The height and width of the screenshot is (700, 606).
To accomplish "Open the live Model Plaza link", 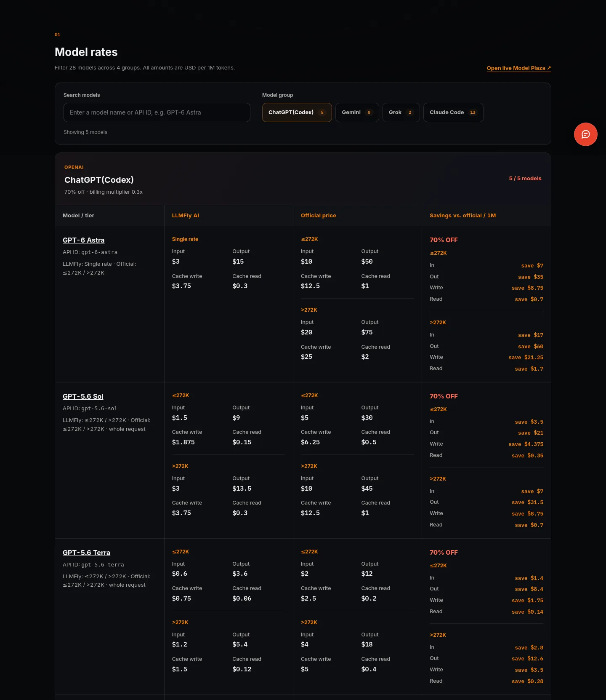I will coord(519,68).
